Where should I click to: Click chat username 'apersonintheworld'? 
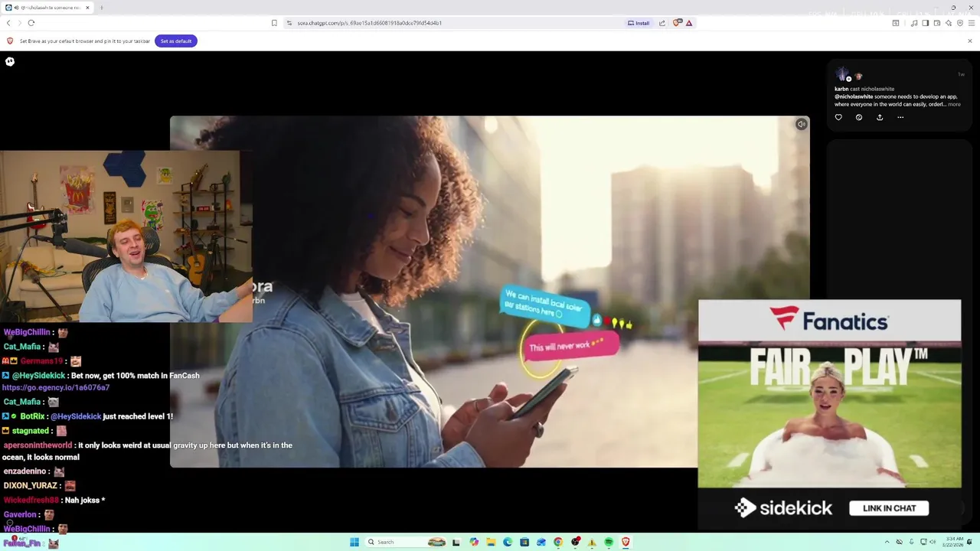pyautogui.click(x=38, y=445)
